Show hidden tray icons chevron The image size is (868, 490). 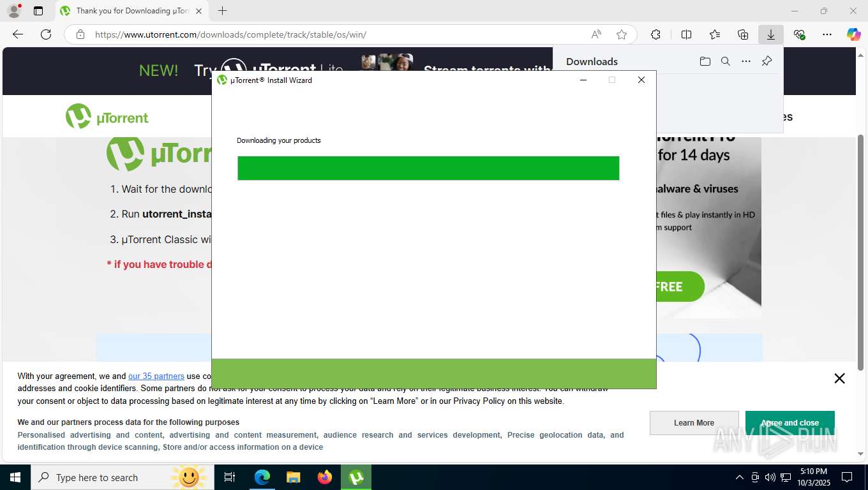pyautogui.click(x=740, y=477)
